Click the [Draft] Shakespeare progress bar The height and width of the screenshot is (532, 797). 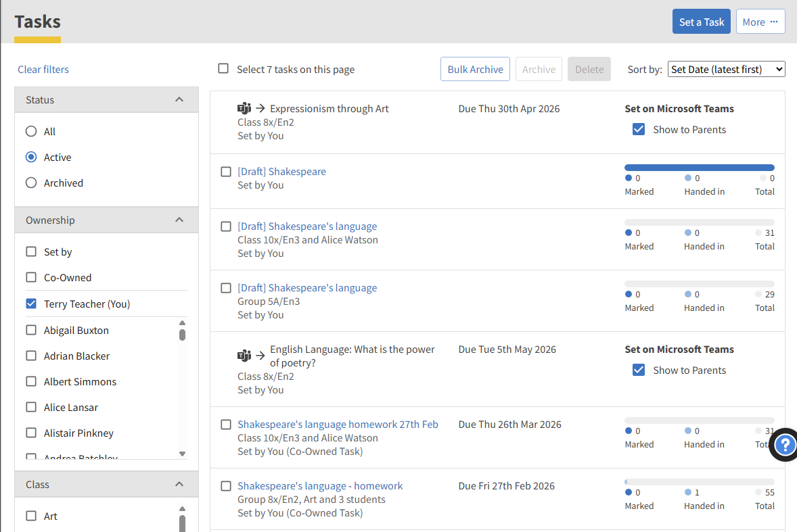(700, 168)
